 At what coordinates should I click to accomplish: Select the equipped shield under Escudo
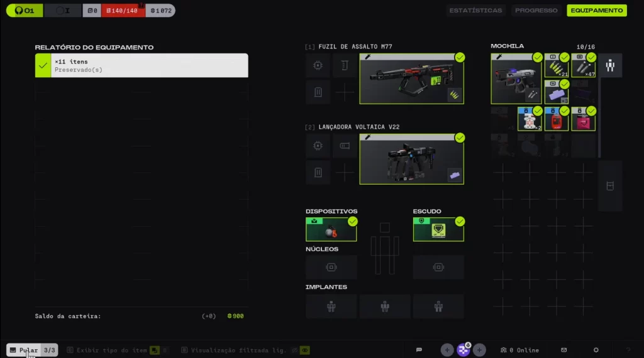[x=438, y=230]
